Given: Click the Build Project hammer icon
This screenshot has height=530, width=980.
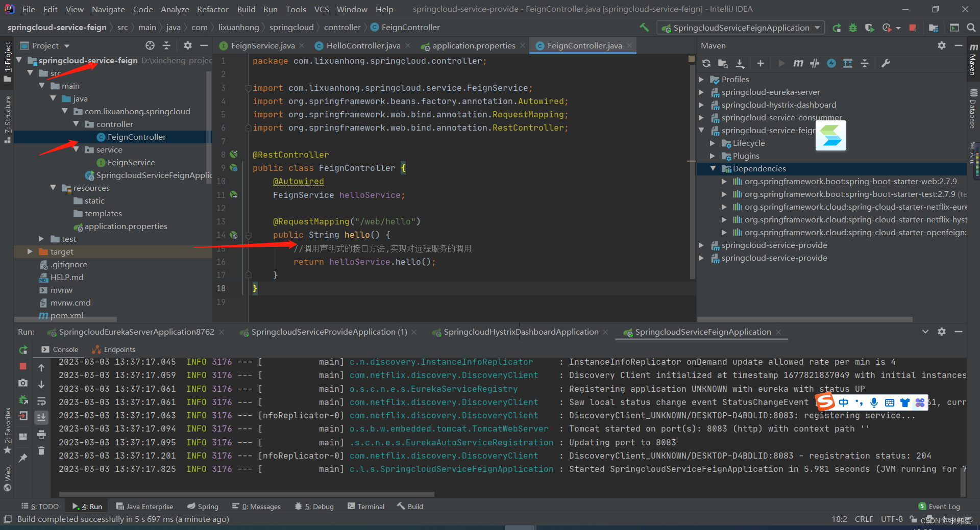Looking at the screenshot, I should (x=645, y=28).
